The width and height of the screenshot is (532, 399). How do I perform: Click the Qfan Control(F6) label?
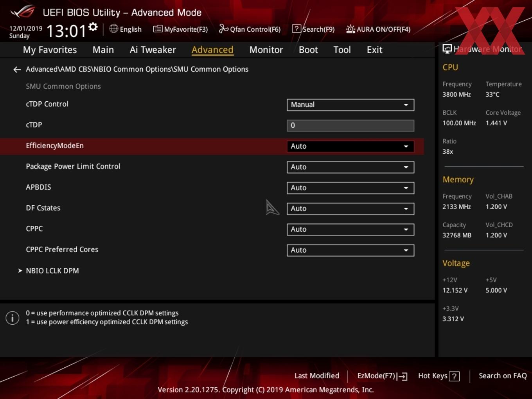pos(255,29)
